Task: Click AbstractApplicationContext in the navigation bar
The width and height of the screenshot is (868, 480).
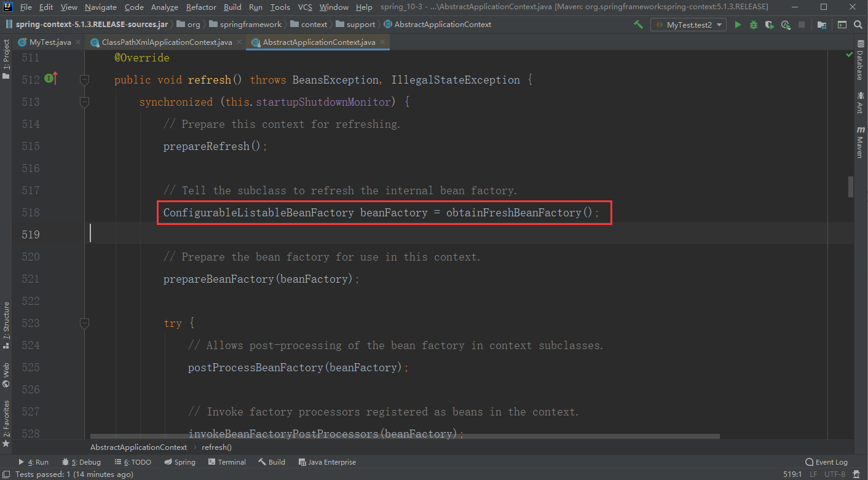Action: [437, 25]
